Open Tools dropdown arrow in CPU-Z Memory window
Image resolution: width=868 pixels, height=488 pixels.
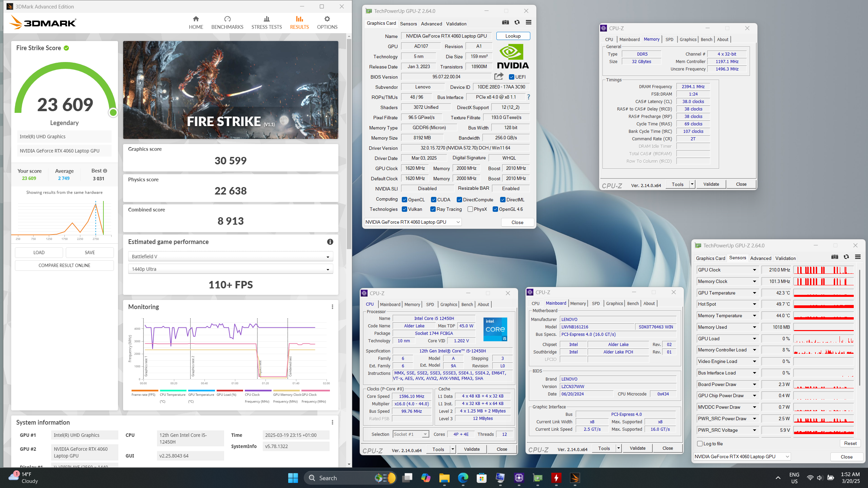692,184
